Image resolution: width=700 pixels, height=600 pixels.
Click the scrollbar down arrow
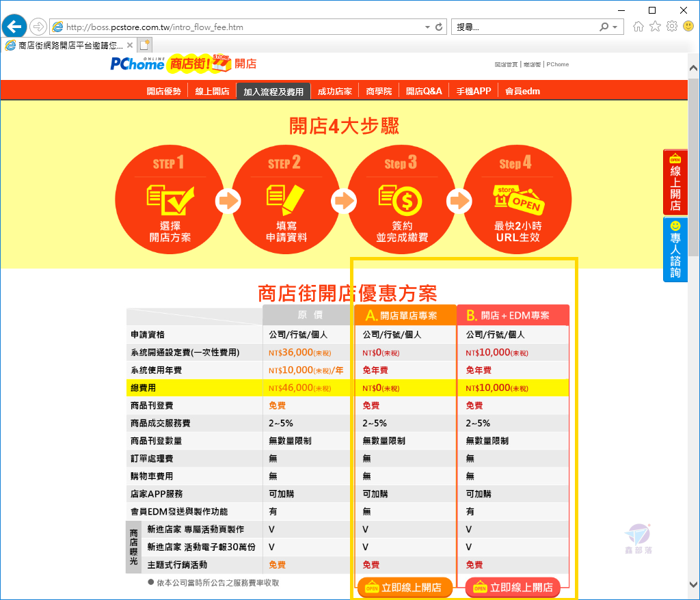pyautogui.click(x=693, y=584)
